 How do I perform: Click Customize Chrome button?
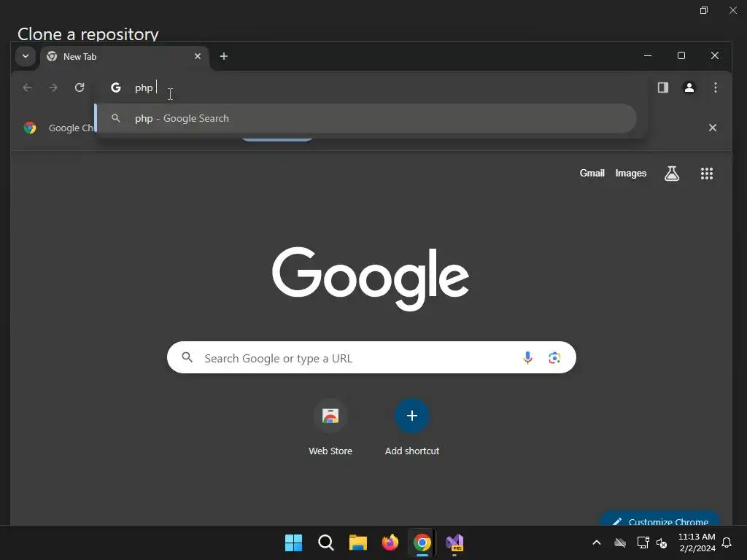point(660,518)
